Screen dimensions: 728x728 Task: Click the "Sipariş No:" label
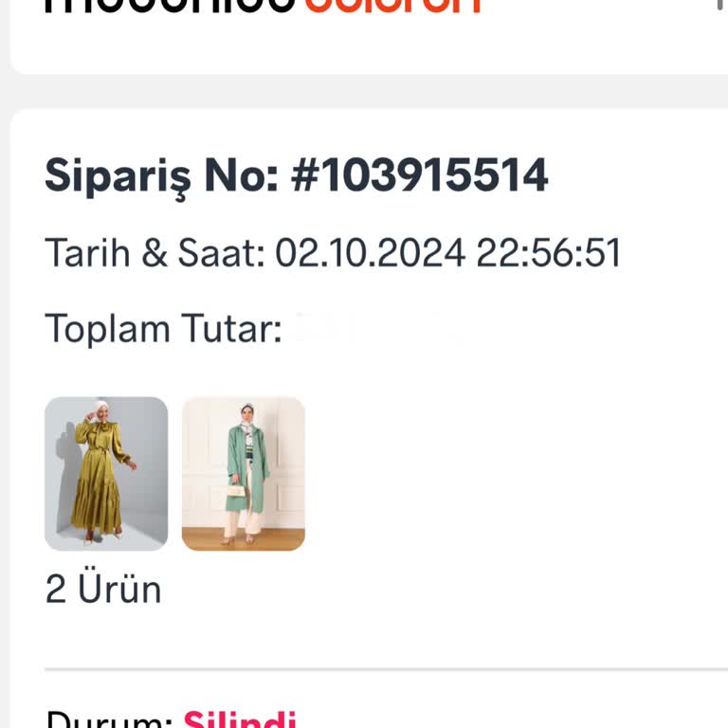click(x=161, y=176)
